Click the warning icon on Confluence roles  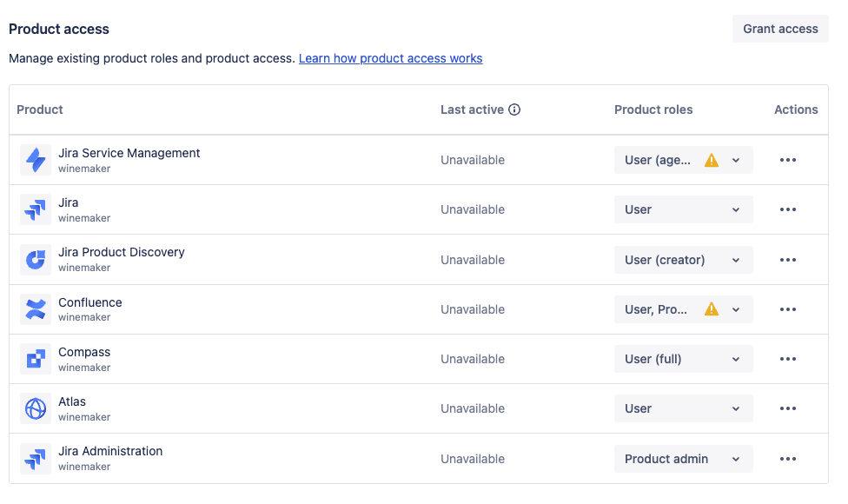coord(711,309)
